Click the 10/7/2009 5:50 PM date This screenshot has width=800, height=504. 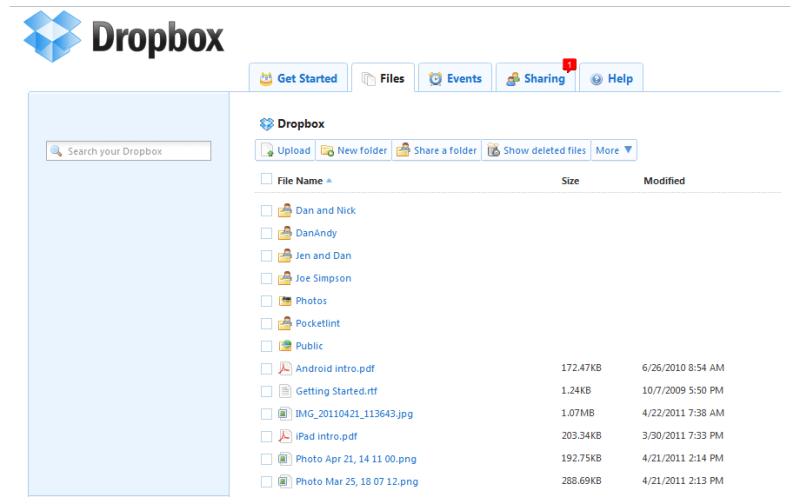(683, 390)
